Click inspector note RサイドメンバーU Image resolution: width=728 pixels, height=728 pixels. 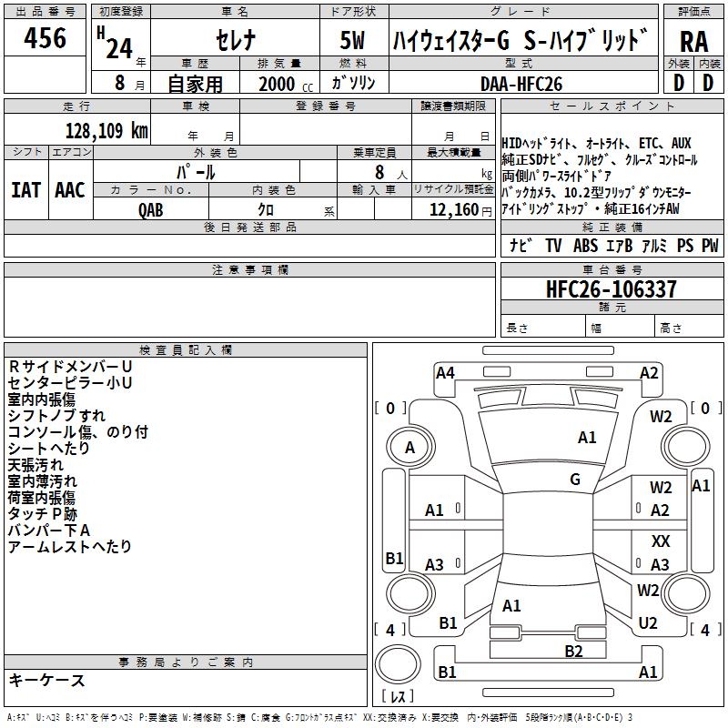tap(70, 367)
